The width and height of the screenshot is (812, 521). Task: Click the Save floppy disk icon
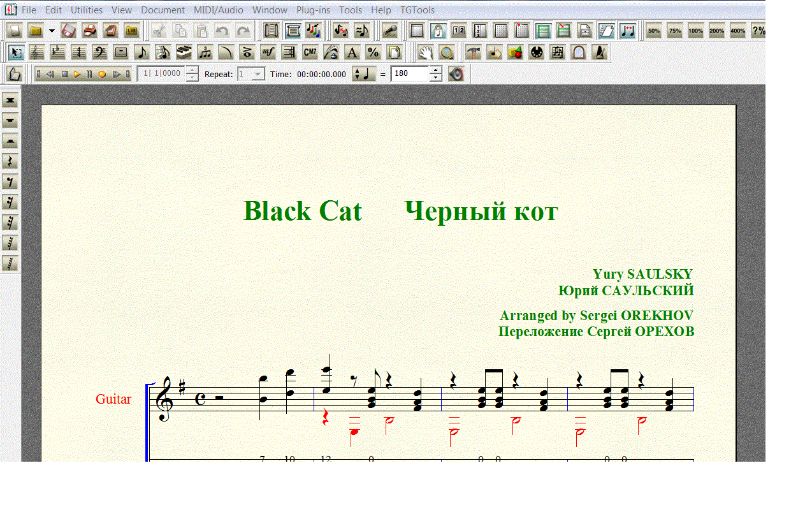(69, 31)
